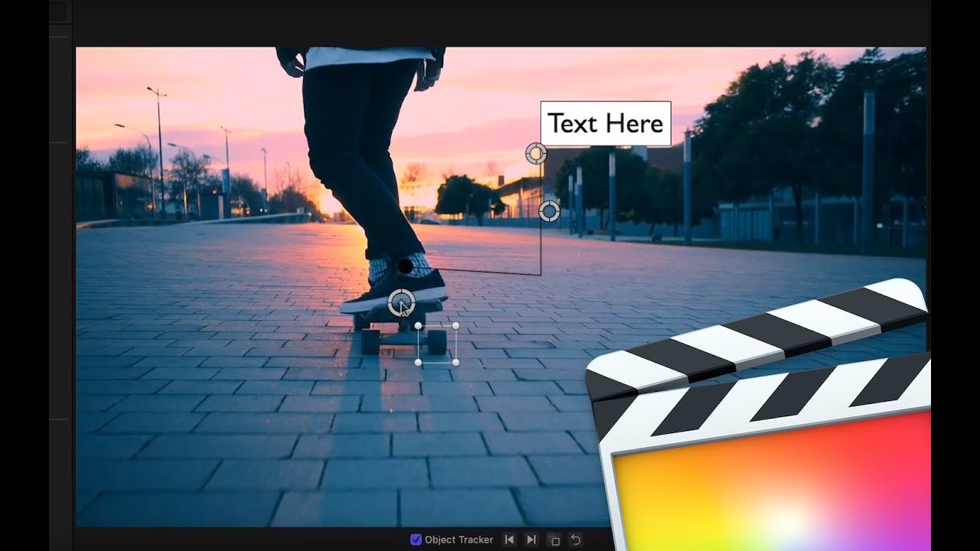This screenshot has width=980, height=551.
Task: Click the undo arrow icon in tracker bar
Action: (576, 540)
